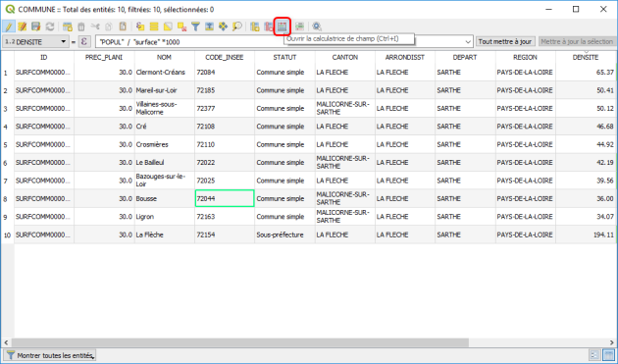Toggle editing mode pencil icon

click(x=8, y=26)
